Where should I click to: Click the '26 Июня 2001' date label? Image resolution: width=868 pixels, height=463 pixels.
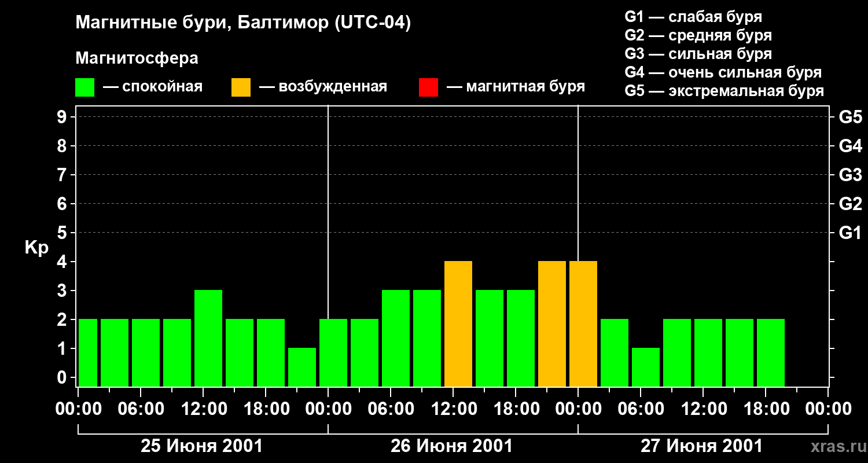(452, 446)
